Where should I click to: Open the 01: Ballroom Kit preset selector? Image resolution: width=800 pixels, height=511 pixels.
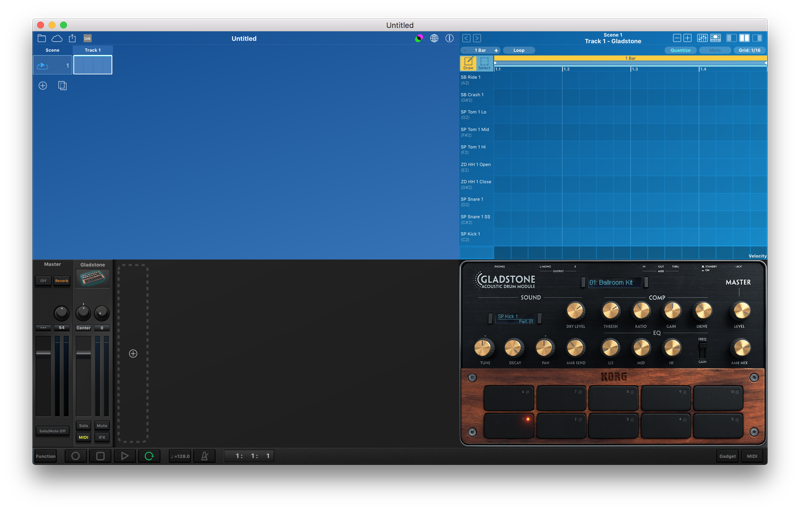615,283
